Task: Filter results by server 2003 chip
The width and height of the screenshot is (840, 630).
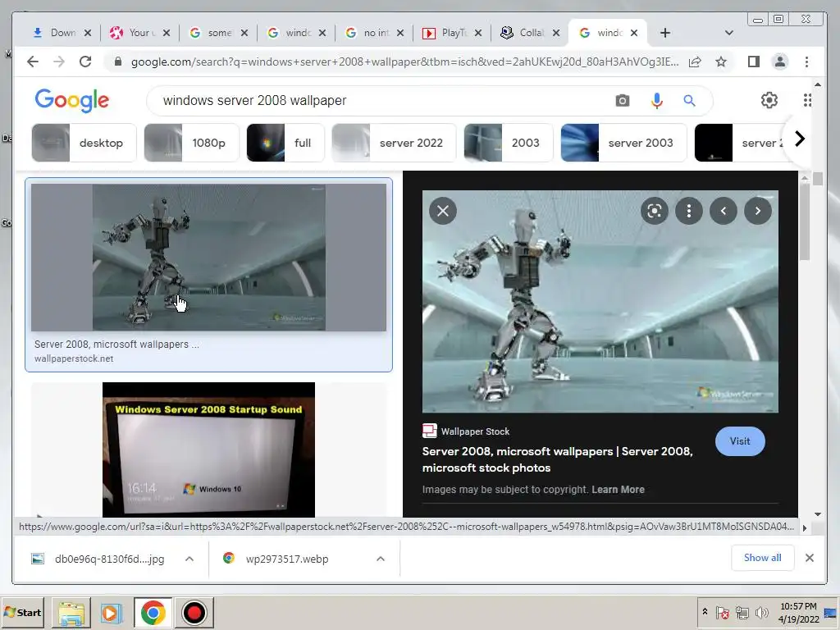Action: (x=623, y=143)
